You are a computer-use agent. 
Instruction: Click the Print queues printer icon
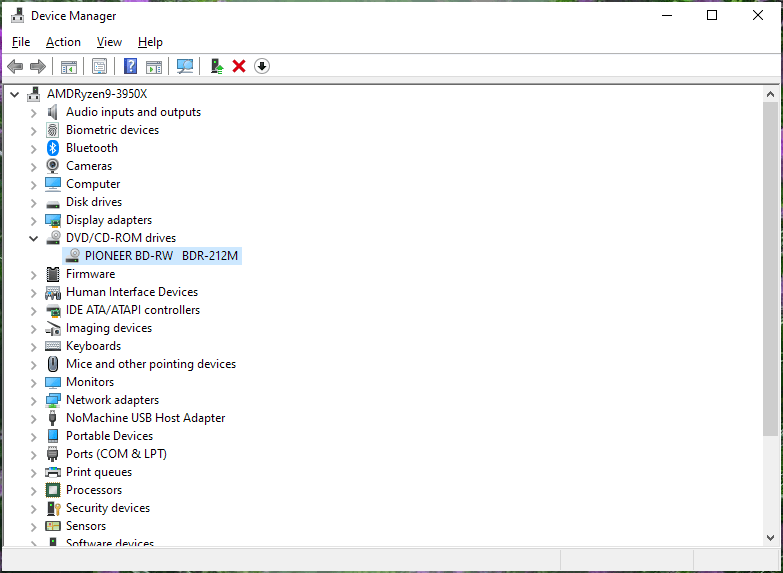coord(53,472)
